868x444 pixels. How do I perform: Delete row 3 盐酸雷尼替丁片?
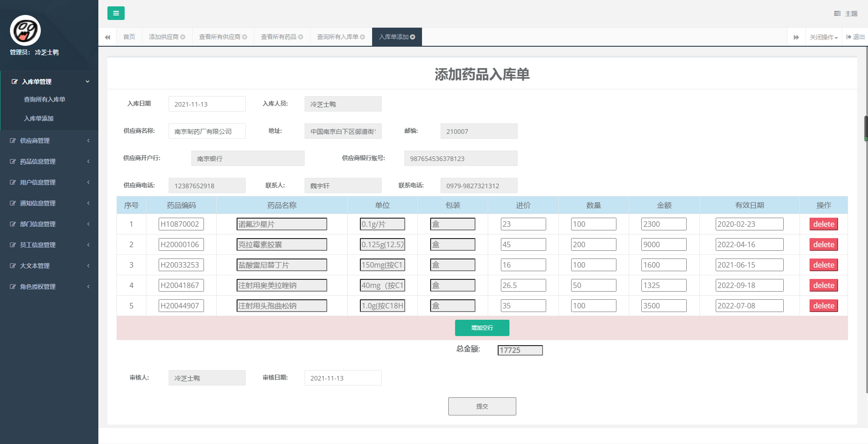click(x=824, y=265)
